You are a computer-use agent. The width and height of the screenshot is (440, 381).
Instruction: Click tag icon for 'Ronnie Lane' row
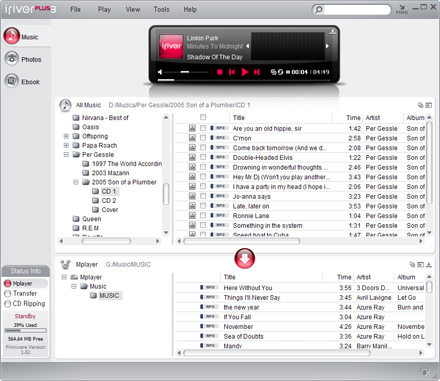click(192, 215)
